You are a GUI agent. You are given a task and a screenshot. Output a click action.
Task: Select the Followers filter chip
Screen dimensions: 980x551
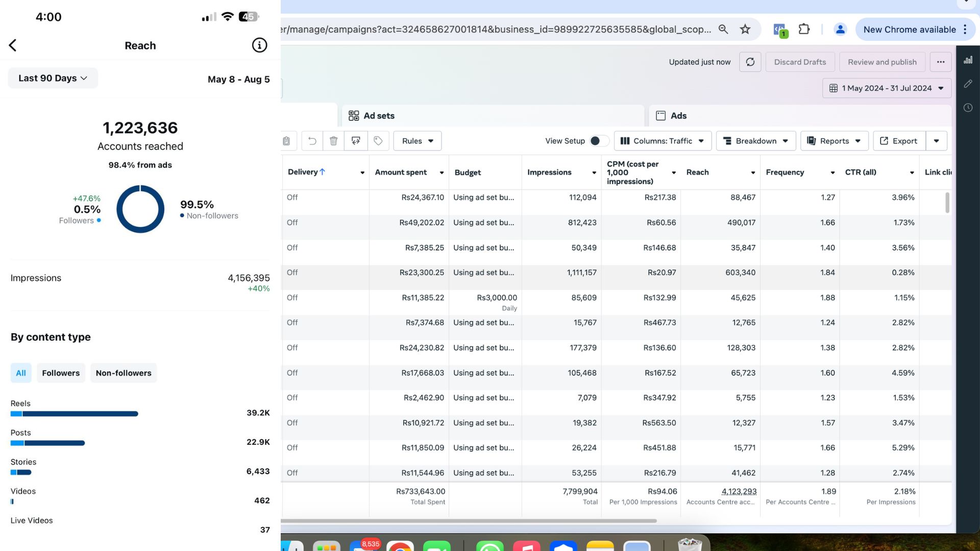[x=61, y=373]
